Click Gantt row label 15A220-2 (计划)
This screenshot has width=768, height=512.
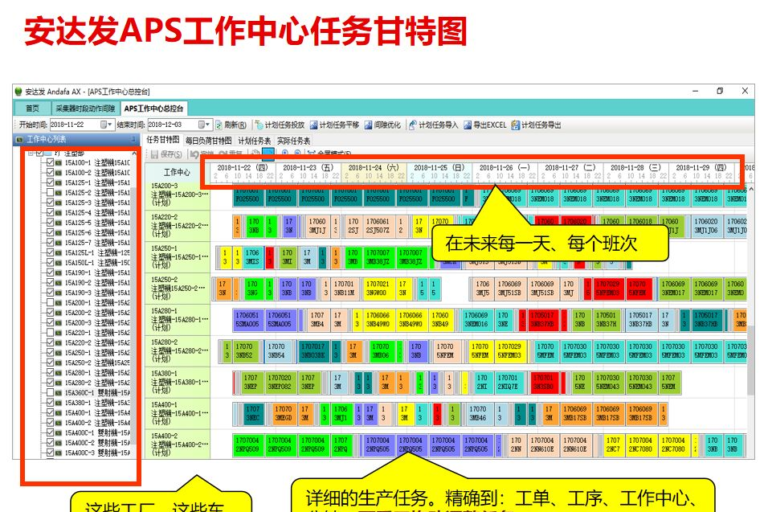point(177,226)
